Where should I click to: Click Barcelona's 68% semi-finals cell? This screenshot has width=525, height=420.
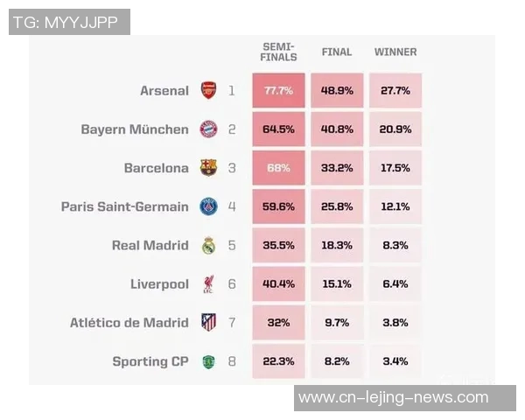point(278,168)
